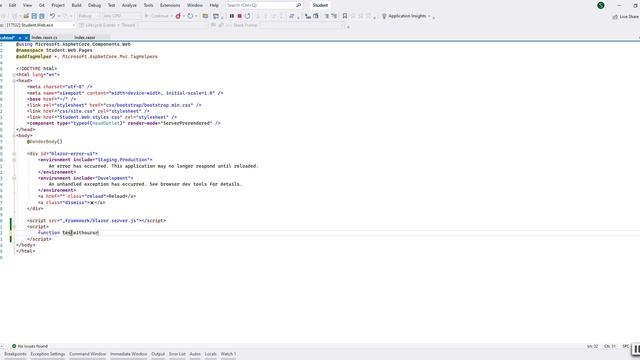Open the Locals tab
640x360 pixels.
(x=211, y=354)
